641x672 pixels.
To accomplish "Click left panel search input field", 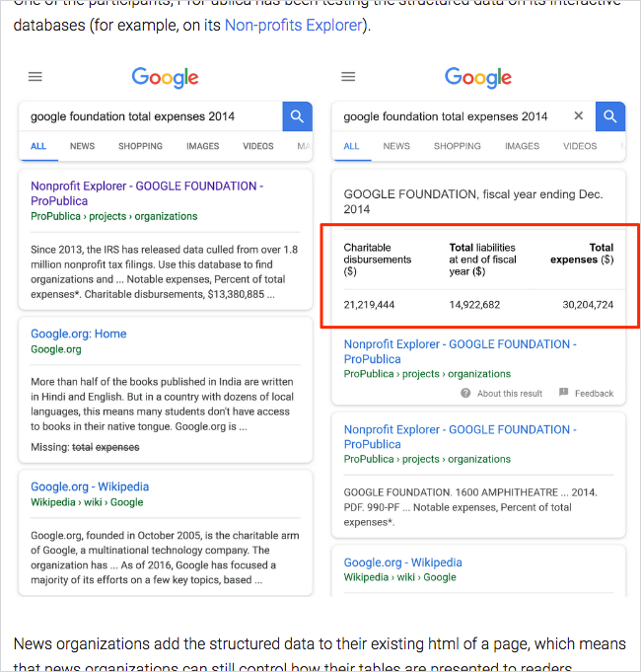I will tap(150, 116).
